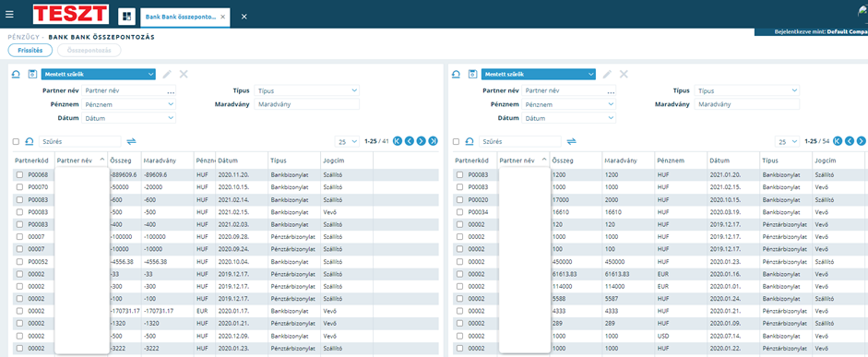Open the dashboard icon next to TESZT logo
The width and height of the screenshot is (868, 357).
pos(126,17)
